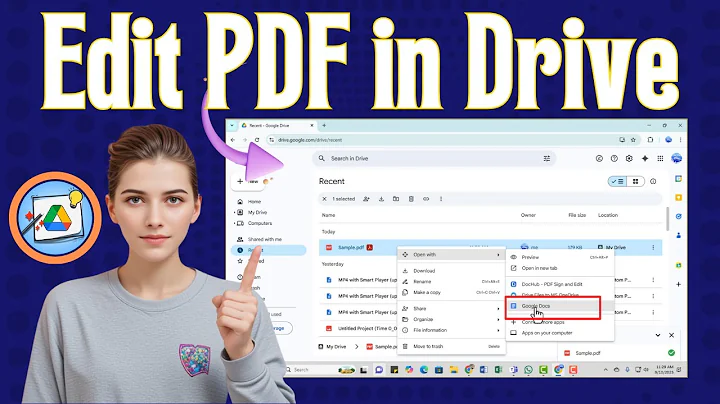Show the details info panel icon
Viewport: 720px width, 404px height.
click(x=653, y=181)
